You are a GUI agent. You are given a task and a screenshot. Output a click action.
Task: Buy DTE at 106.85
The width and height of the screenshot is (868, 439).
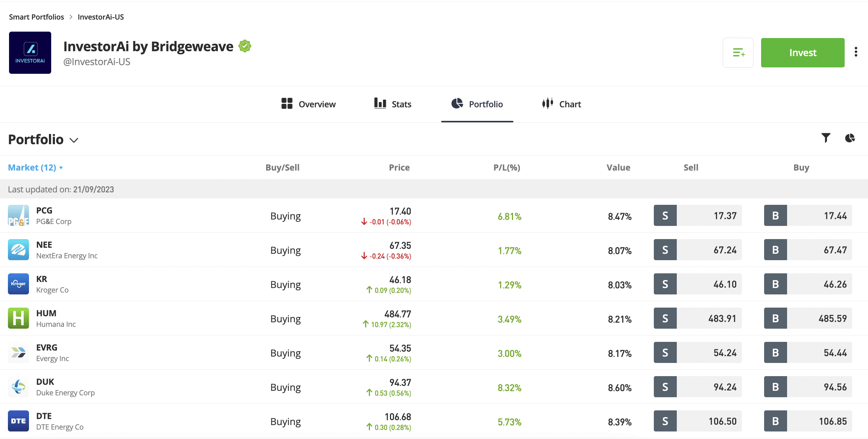pyautogui.click(x=808, y=421)
